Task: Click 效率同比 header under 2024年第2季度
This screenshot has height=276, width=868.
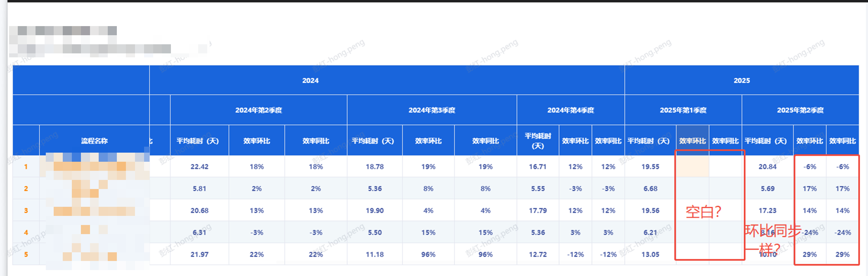Action: click(x=316, y=140)
